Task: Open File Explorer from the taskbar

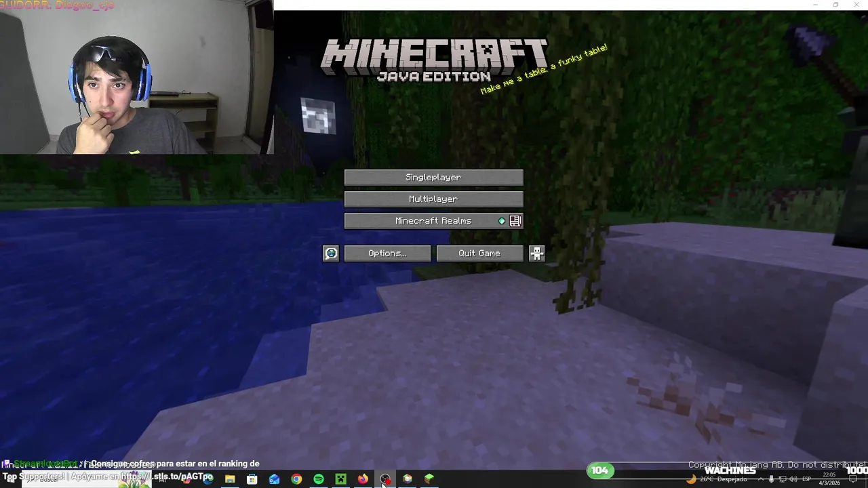Action: coord(230,479)
